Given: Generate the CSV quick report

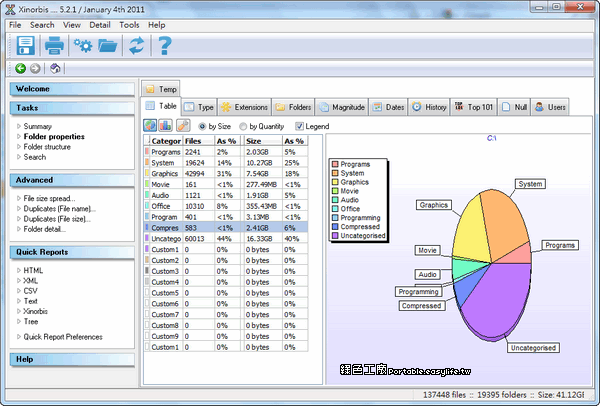Looking at the screenshot, I should (31, 291).
